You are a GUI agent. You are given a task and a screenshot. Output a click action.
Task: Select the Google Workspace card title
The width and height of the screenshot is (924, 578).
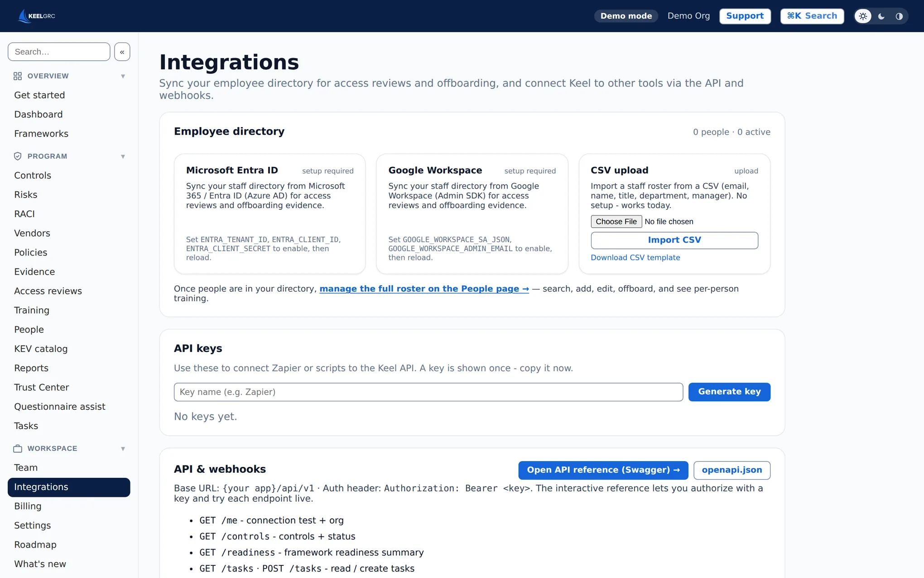point(435,170)
